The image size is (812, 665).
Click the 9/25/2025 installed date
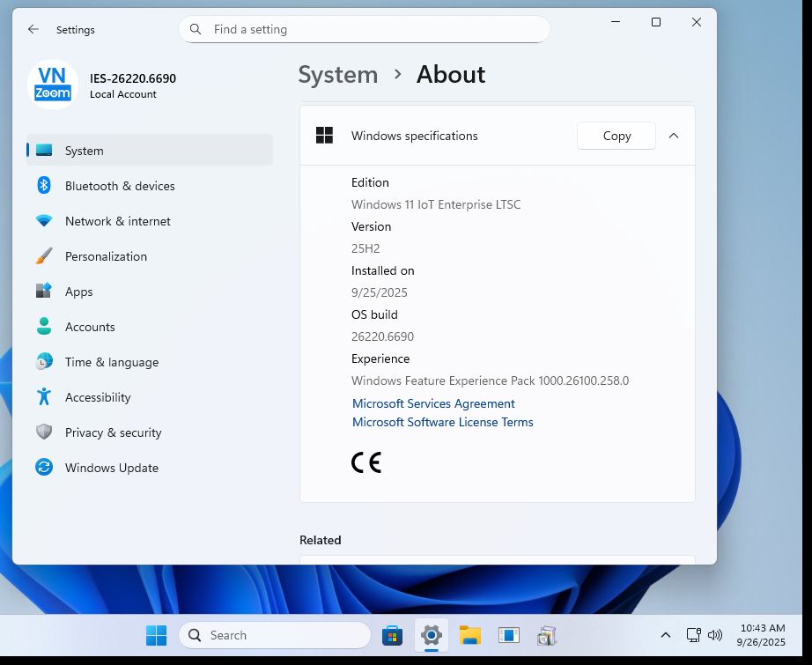[x=380, y=292]
